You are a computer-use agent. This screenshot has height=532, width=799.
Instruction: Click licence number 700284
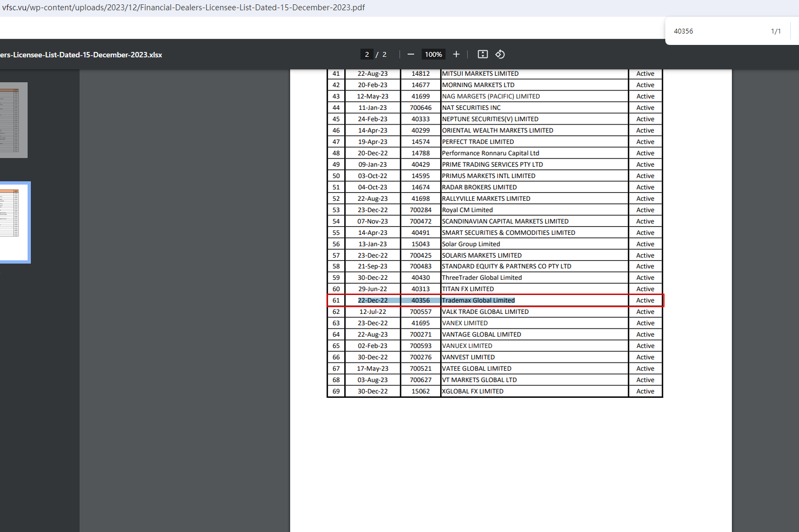[x=421, y=210]
